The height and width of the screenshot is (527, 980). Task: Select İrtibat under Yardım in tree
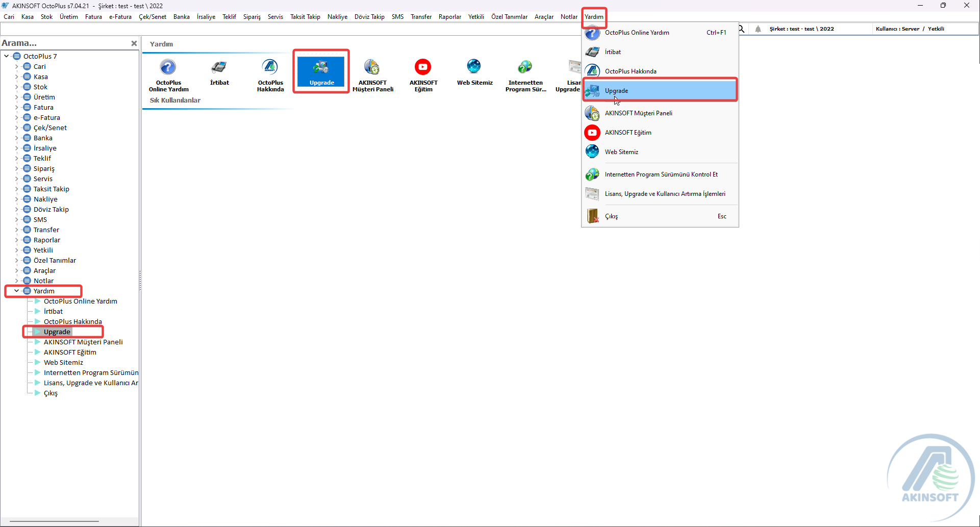53,311
